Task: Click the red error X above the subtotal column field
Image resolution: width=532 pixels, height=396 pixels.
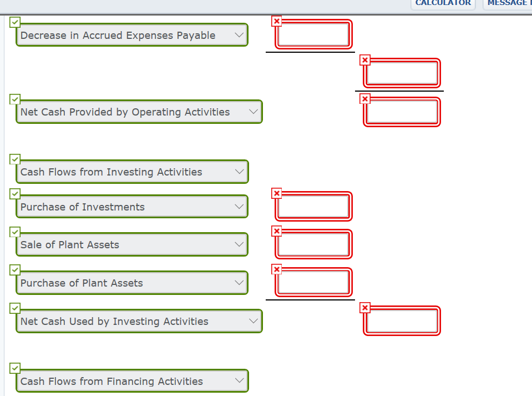Action: click(365, 60)
